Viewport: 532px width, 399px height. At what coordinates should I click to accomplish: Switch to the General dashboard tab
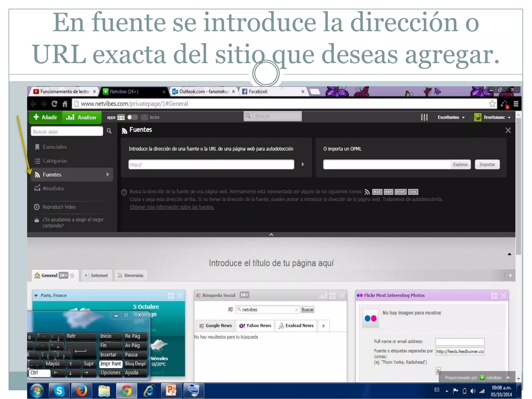[x=49, y=276]
